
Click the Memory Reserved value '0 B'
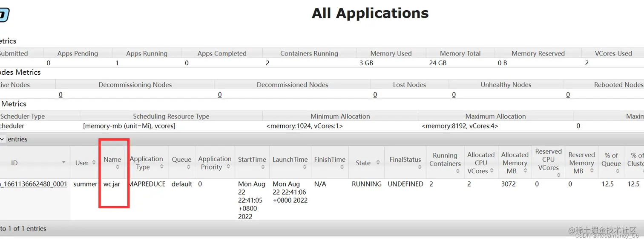[502, 63]
